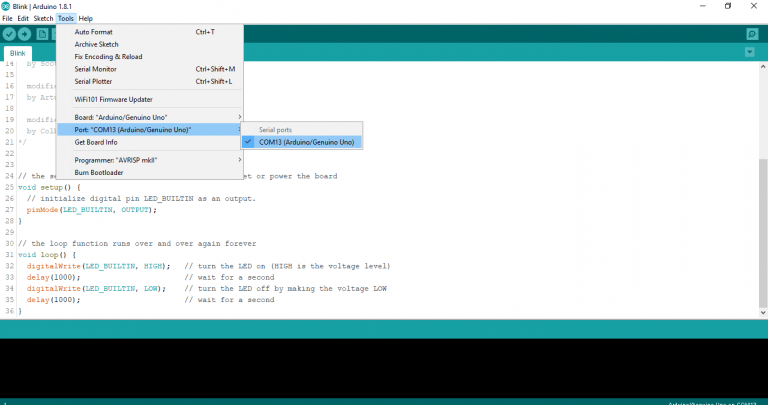Launch WiFi101 Firmware Updater
The width and height of the screenshot is (768, 405).
coord(150,99)
